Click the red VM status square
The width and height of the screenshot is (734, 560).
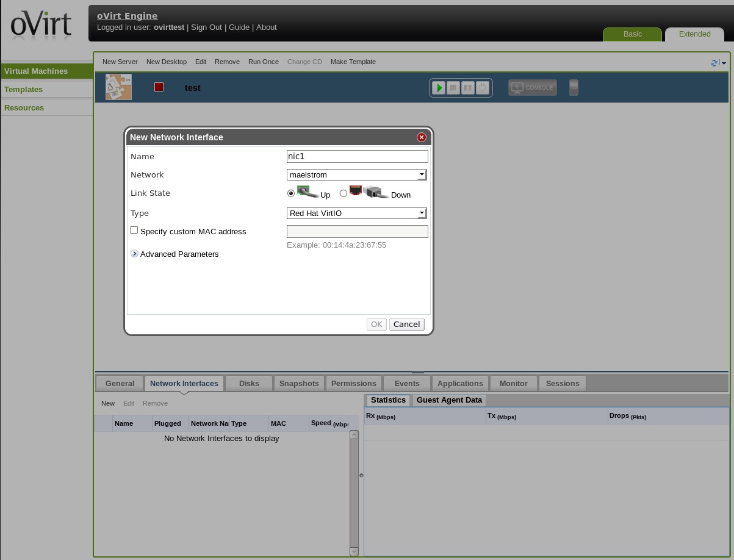coord(159,87)
